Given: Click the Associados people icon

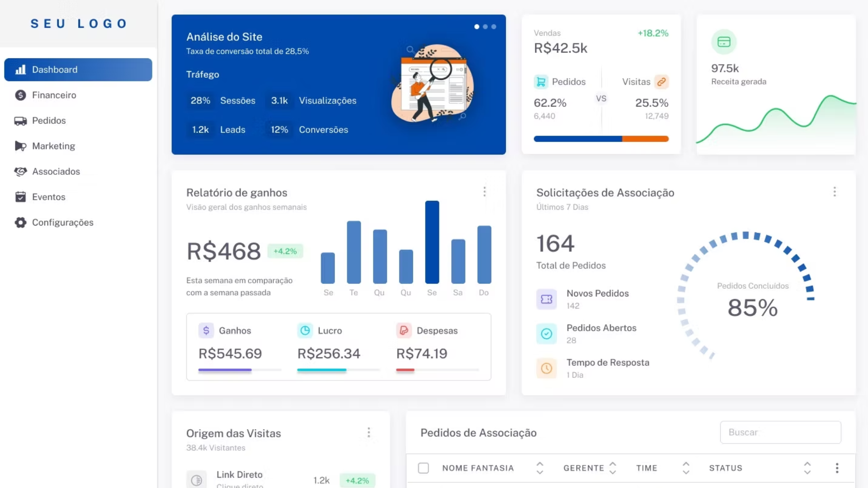Looking at the screenshot, I should pos(20,171).
